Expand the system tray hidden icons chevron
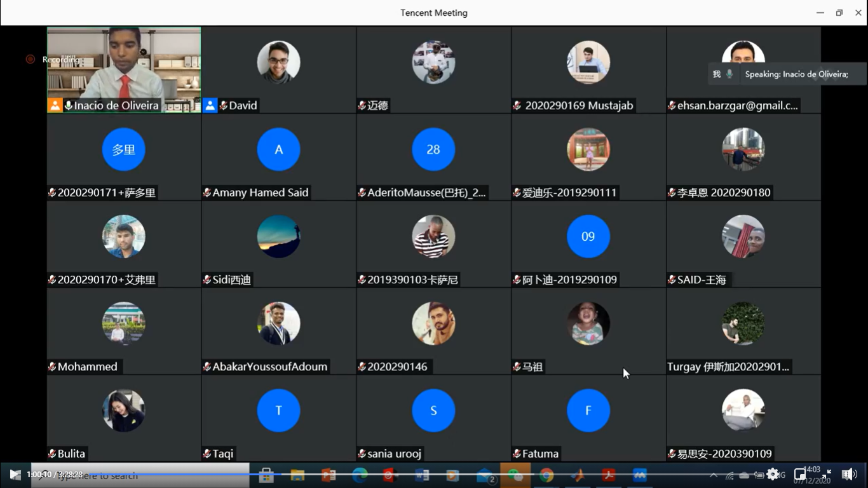This screenshot has width=868, height=488. click(x=713, y=475)
